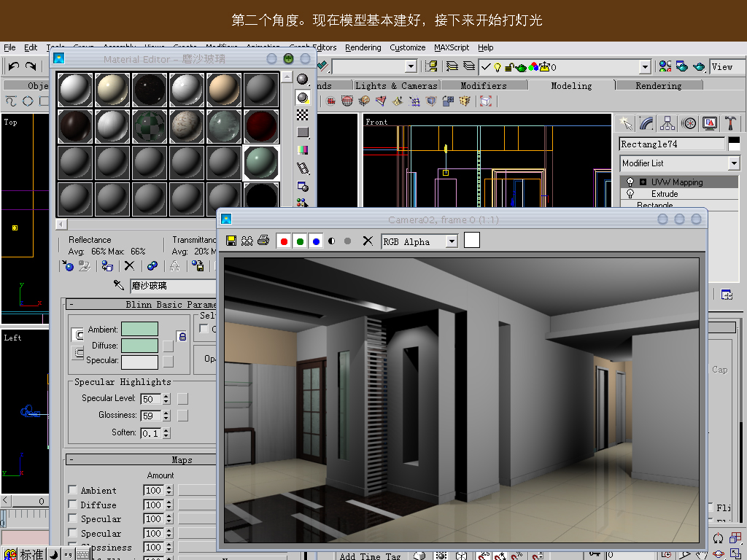Click the Put to Library icon
Viewport: 747px width, 560px height.
pyautogui.click(x=198, y=265)
